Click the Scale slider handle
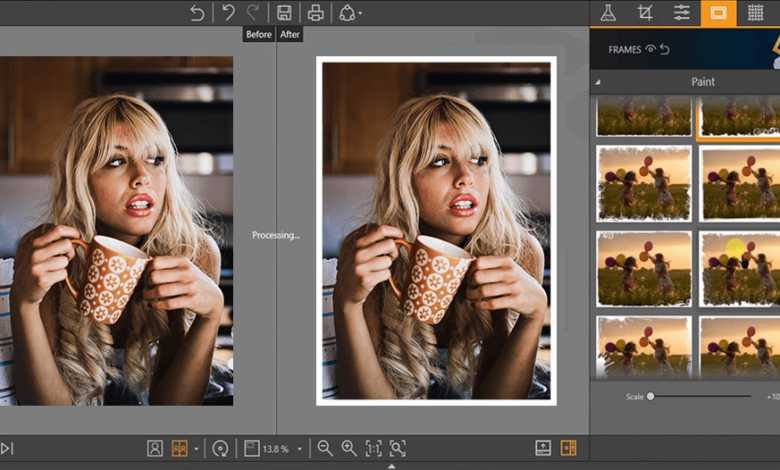Screen dimensions: 780x470 click(650, 397)
